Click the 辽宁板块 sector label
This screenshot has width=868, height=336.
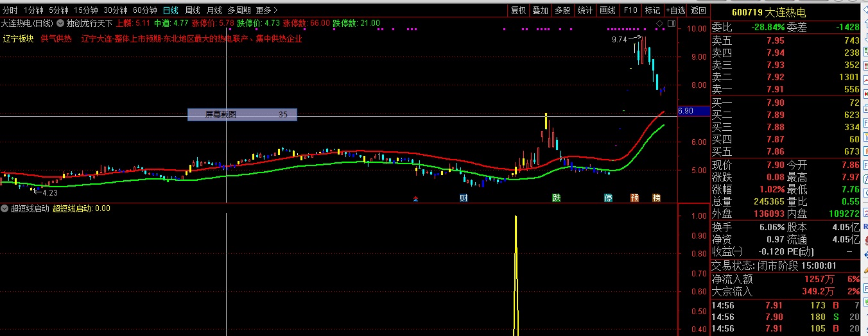tap(18, 38)
